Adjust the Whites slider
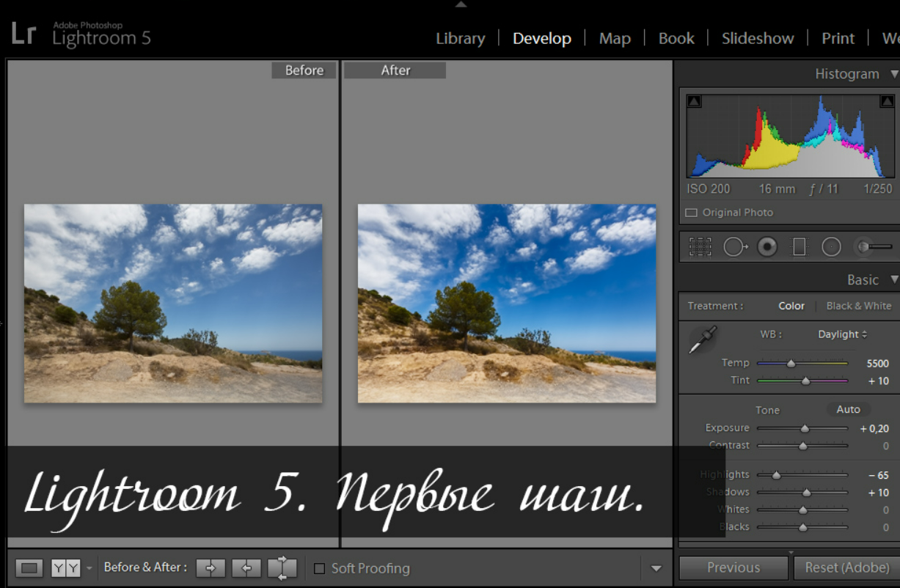Screen dimensions: 900x588 point(802,510)
